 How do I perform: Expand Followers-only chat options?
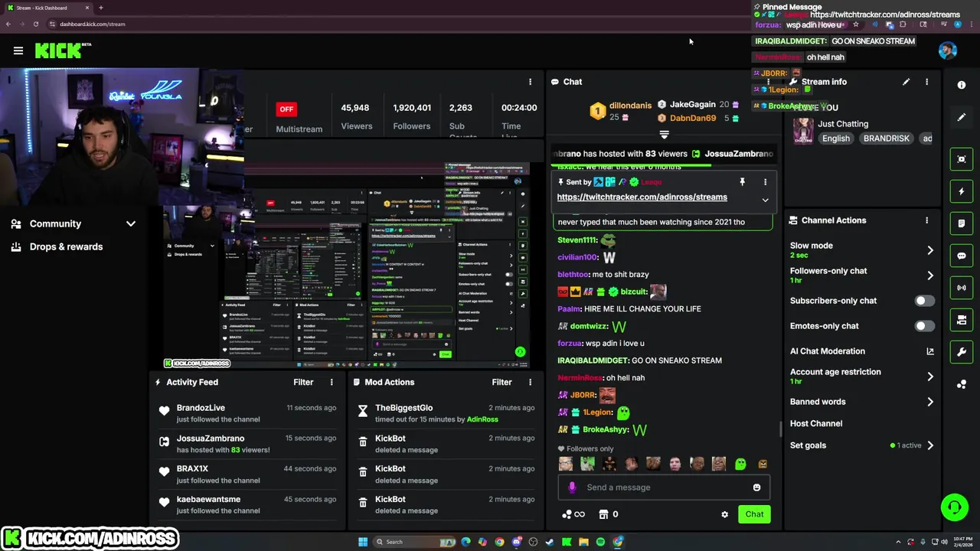click(x=930, y=275)
